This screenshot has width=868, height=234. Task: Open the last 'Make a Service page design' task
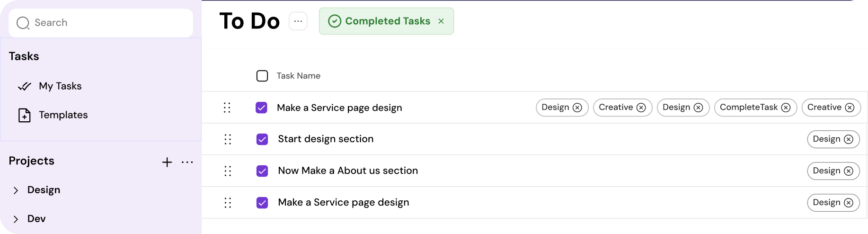pos(344,202)
